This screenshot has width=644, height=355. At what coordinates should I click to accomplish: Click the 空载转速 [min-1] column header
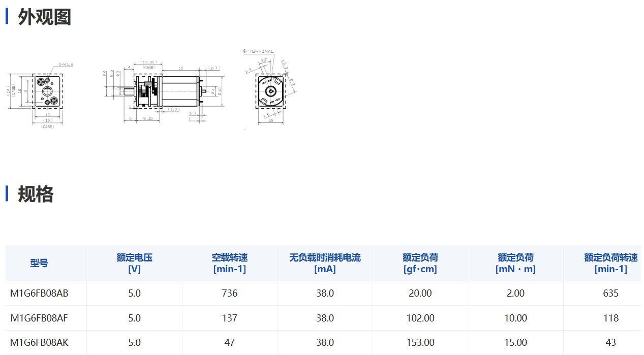pyautogui.click(x=230, y=263)
